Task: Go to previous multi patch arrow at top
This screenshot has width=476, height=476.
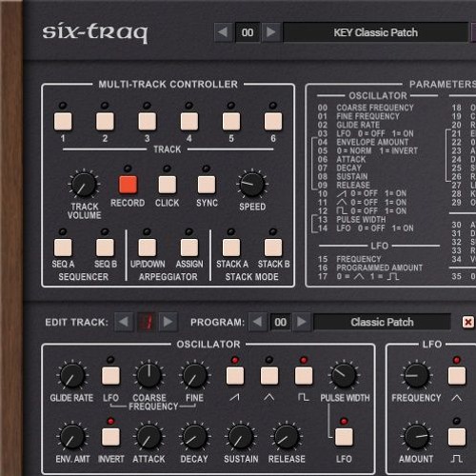Action: click(x=223, y=32)
